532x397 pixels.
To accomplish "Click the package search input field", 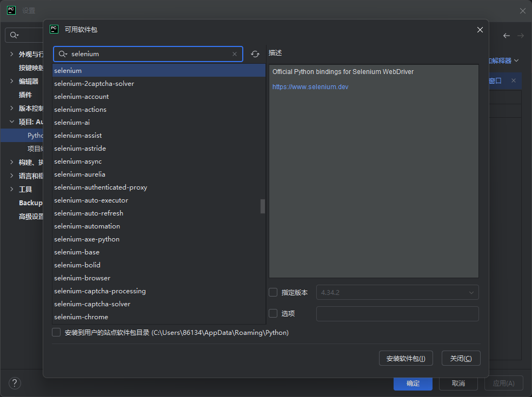I will point(148,54).
